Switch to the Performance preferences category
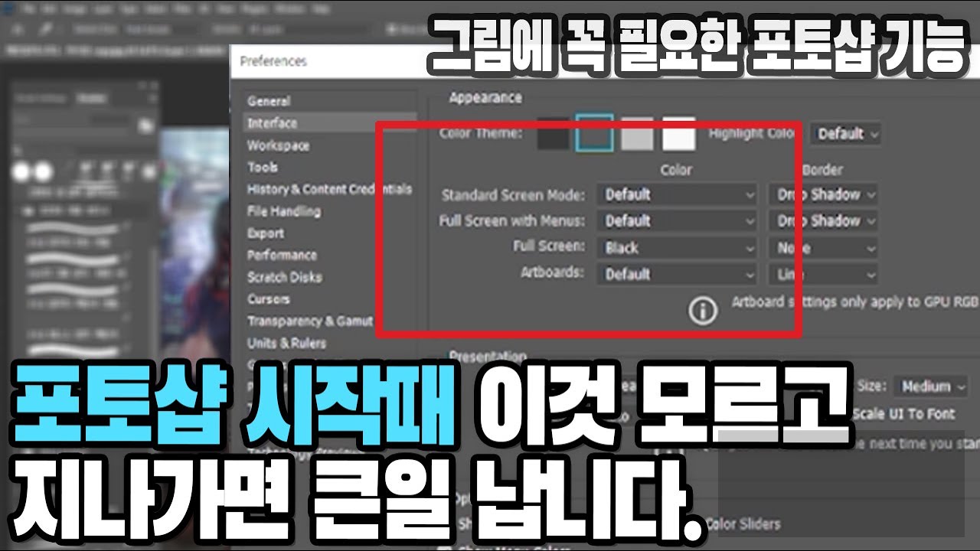This screenshot has height=551, width=980. [282, 255]
